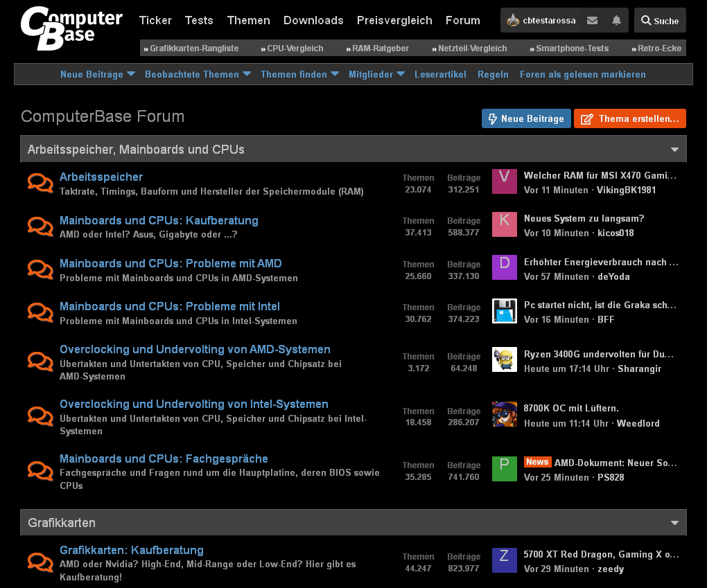Open the Forum menu item
The height and width of the screenshot is (588, 707).
click(x=462, y=20)
